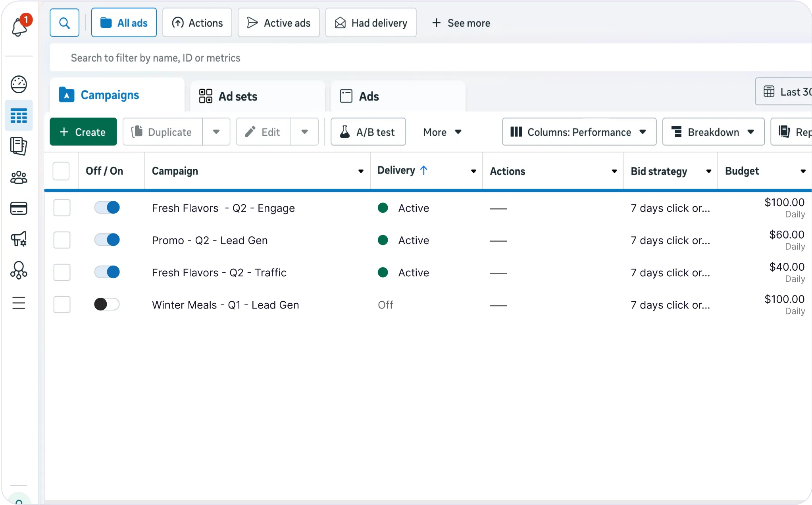The width and height of the screenshot is (812, 505).
Task: Open the Duplicate options arrow
Action: tap(216, 132)
